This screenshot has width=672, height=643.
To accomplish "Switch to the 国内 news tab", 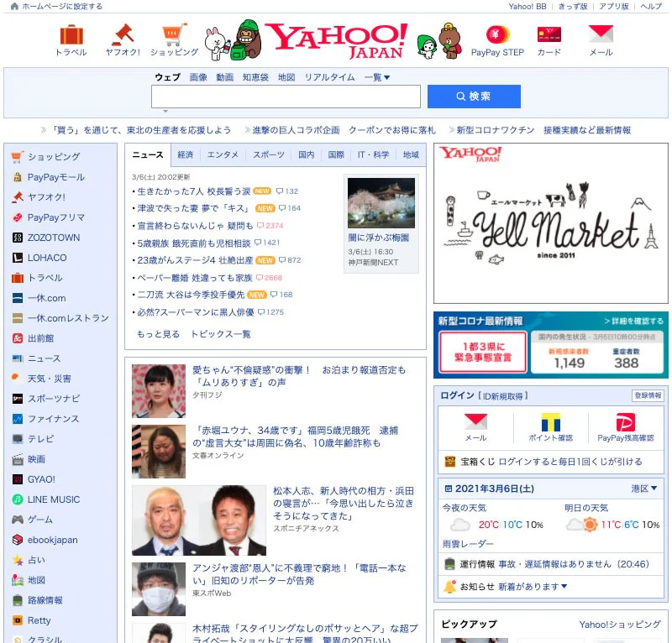I will [x=306, y=154].
